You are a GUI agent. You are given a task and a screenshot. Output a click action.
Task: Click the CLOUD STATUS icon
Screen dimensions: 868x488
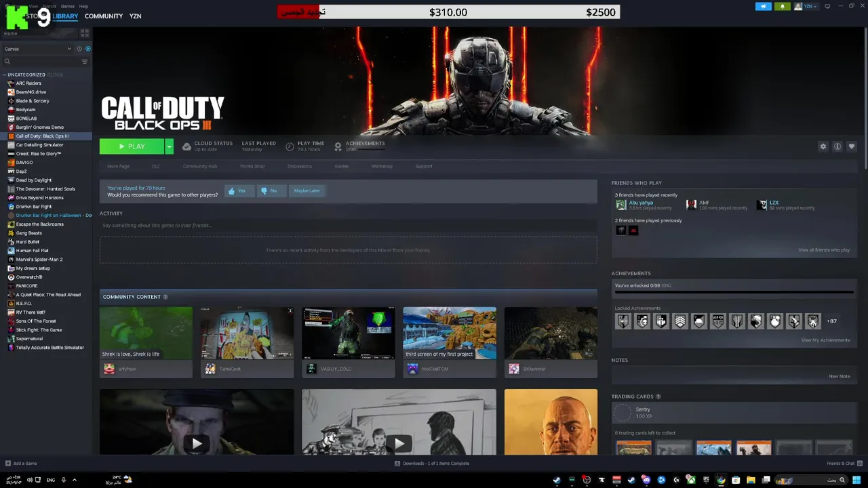186,146
